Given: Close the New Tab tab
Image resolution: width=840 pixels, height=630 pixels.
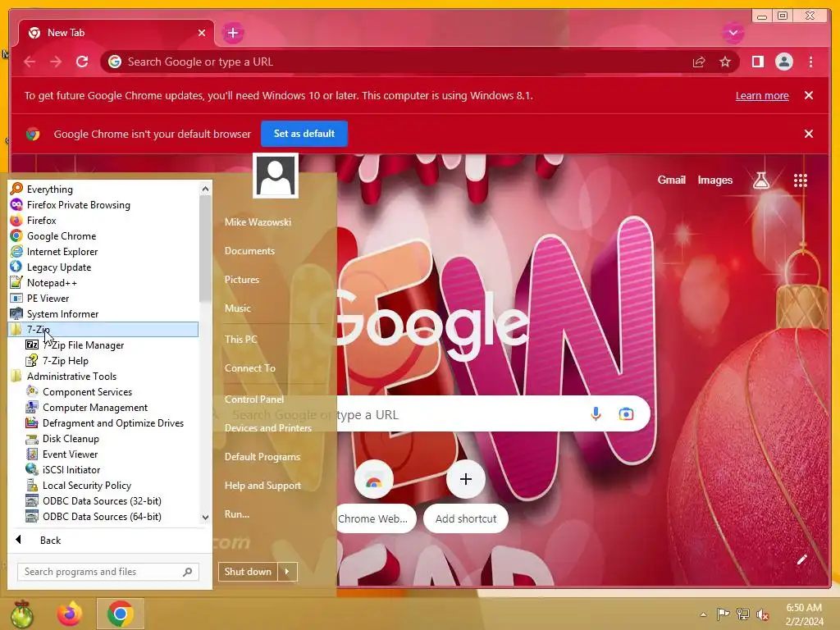Looking at the screenshot, I should [202, 33].
